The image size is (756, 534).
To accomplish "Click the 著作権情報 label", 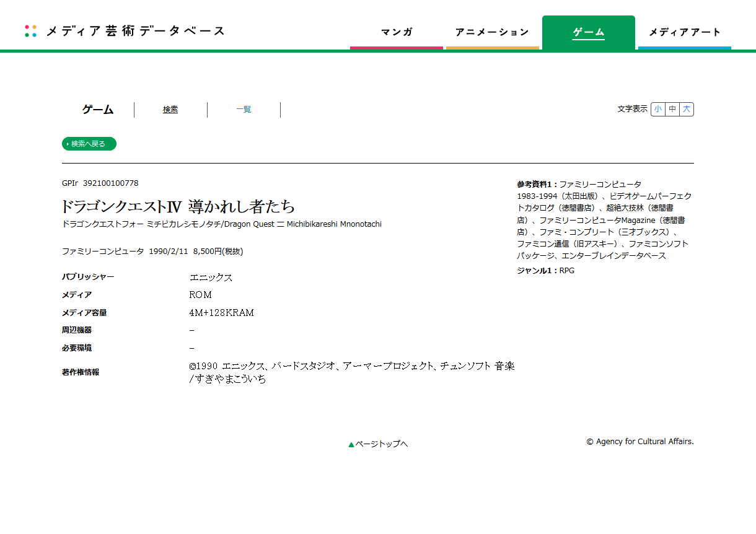I will point(81,372).
